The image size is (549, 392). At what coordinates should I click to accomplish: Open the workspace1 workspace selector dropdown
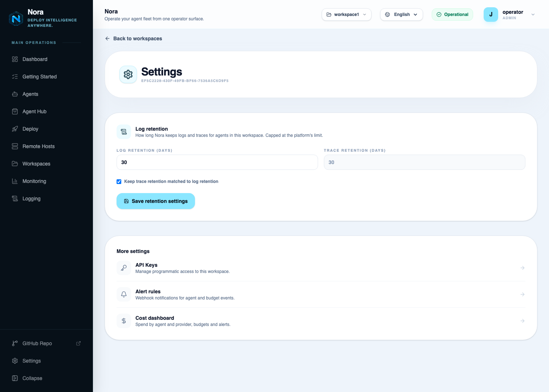346,15
